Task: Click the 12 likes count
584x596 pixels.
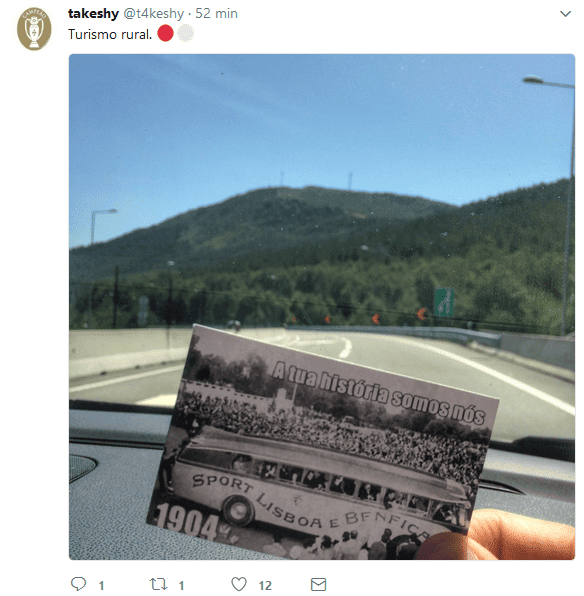Action: 265,585
